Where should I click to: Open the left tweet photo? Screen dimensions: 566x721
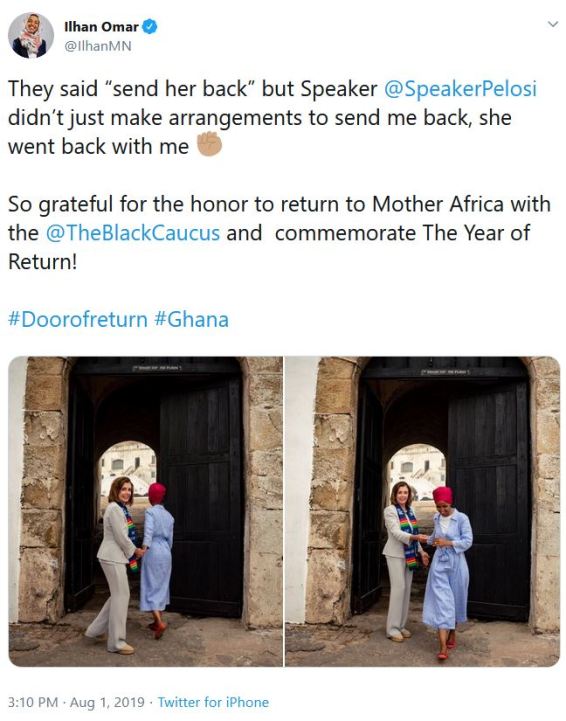click(x=145, y=511)
